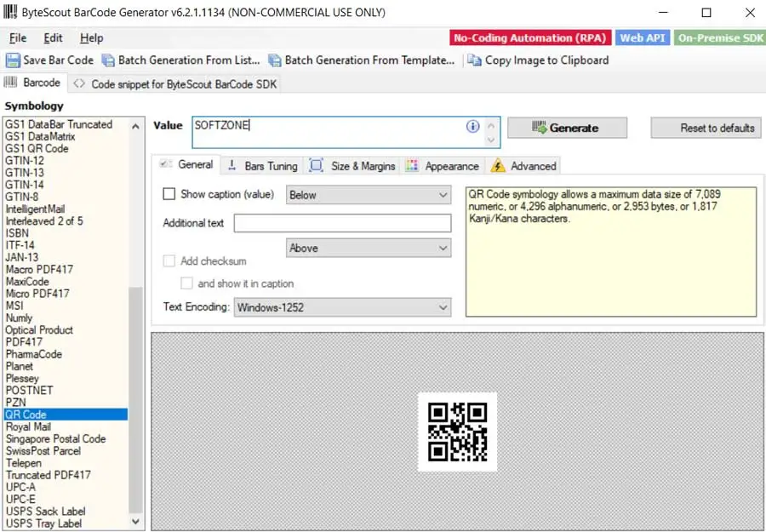Image resolution: width=766 pixels, height=532 pixels.
Task: Select SwissPost Parcel symbology
Action: (43, 451)
